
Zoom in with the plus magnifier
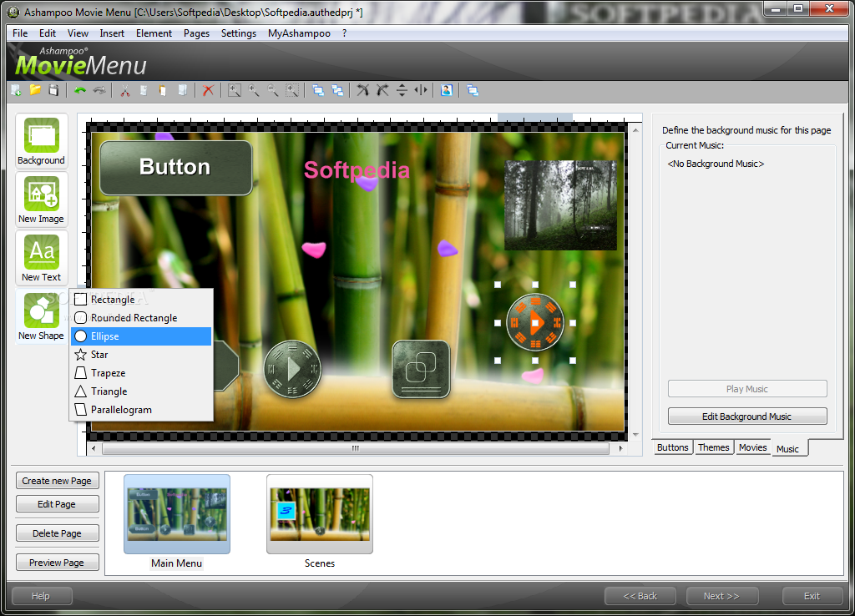click(254, 90)
